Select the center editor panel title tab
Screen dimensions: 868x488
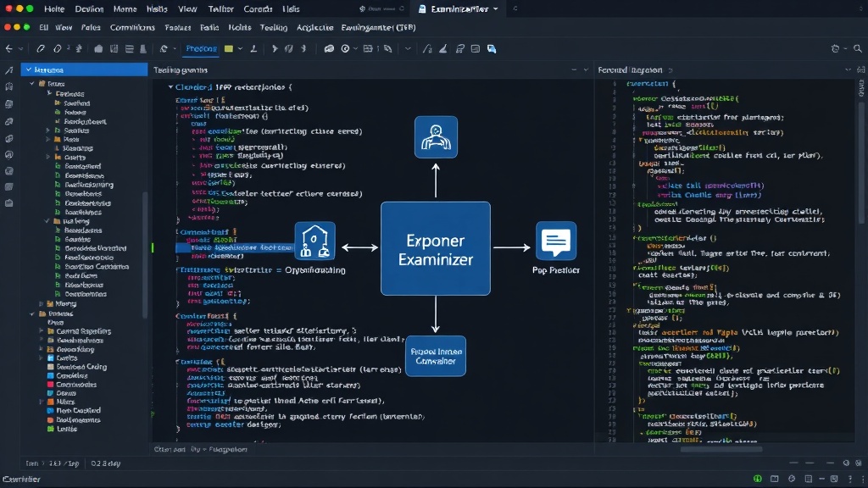click(x=181, y=69)
